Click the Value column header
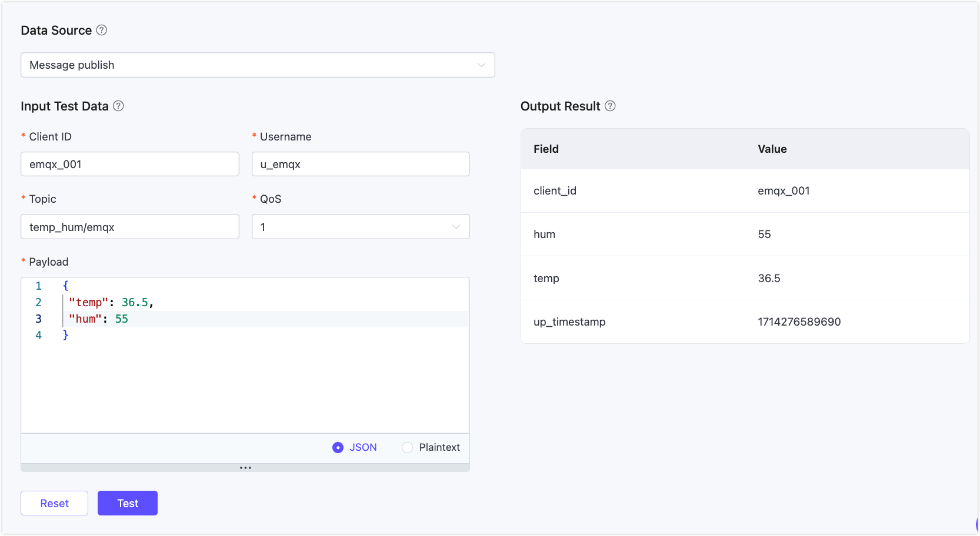The image size is (980, 536). [x=772, y=149]
